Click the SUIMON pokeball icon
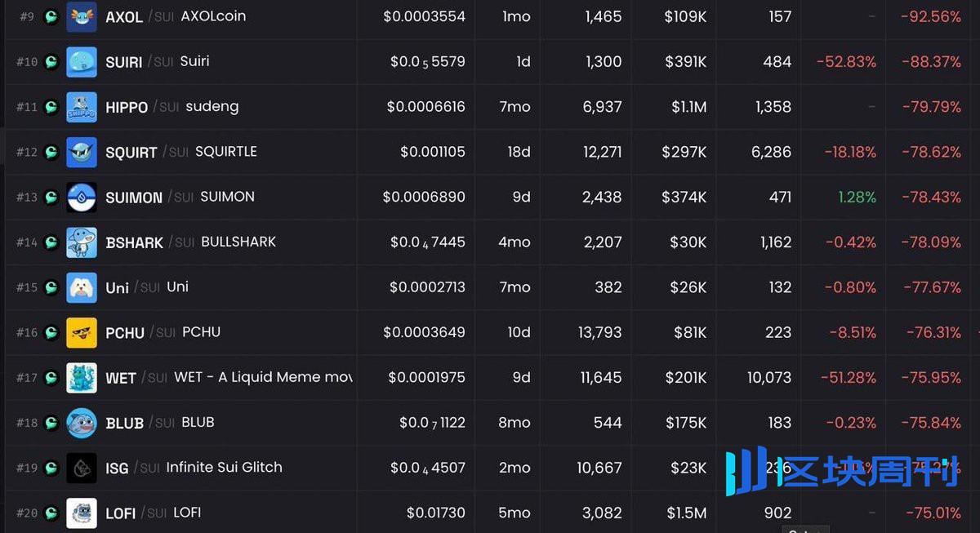980x533 pixels. pos(82,198)
